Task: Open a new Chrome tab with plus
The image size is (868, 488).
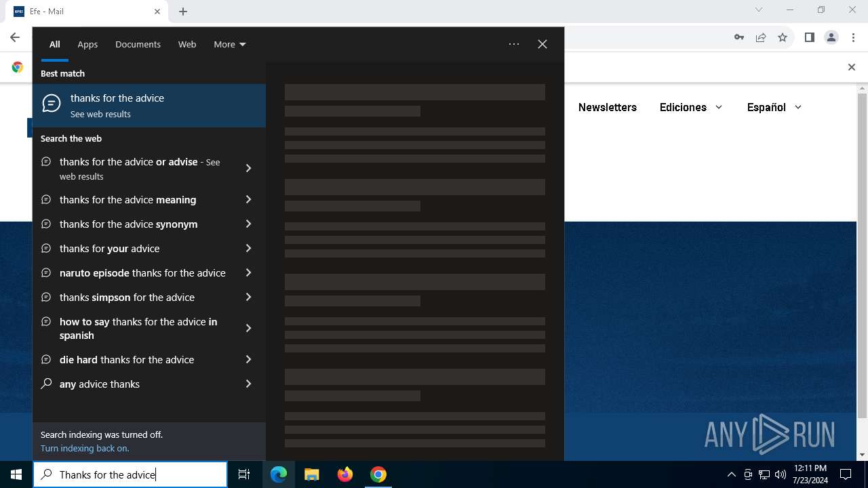Action: point(183,12)
